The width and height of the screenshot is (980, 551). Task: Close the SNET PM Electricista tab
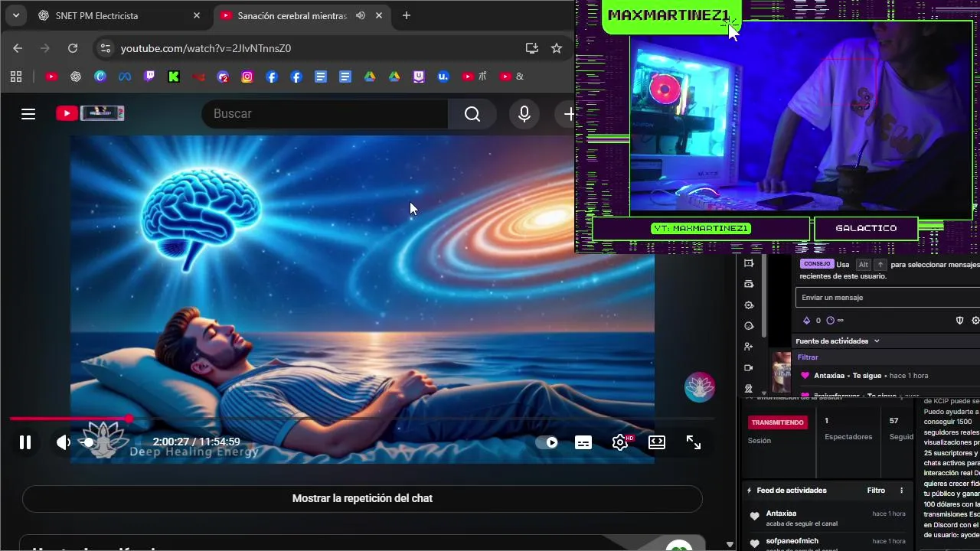(x=197, y=15)
